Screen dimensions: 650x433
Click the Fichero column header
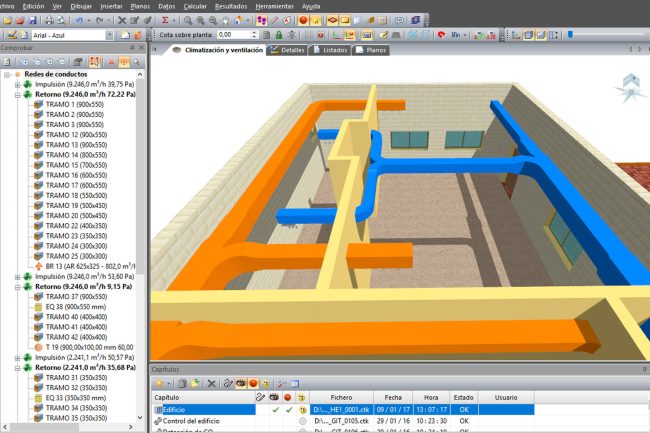(342, 397)
